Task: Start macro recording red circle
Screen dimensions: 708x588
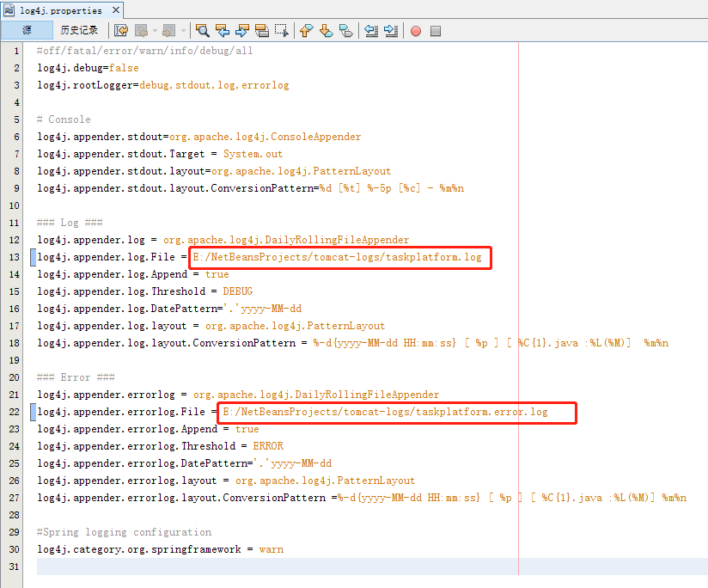Action: (x=416, y=31)
